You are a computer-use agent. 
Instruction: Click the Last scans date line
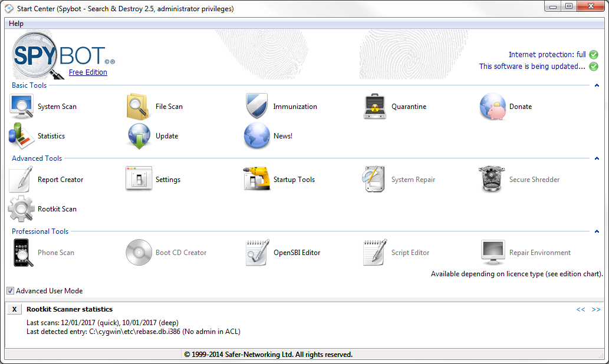pos(103,323)
